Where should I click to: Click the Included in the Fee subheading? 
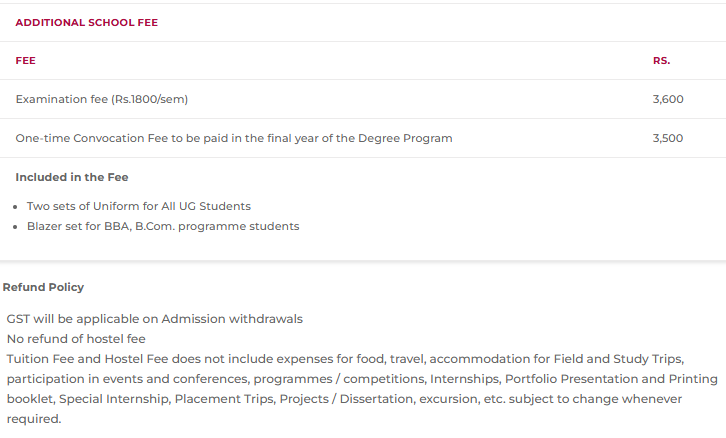pos(72,177)
